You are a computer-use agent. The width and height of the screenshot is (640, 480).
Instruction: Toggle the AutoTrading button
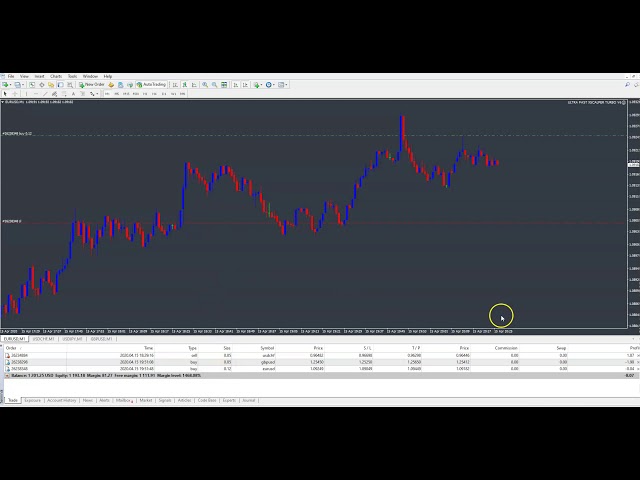click(x=152, y=85)
